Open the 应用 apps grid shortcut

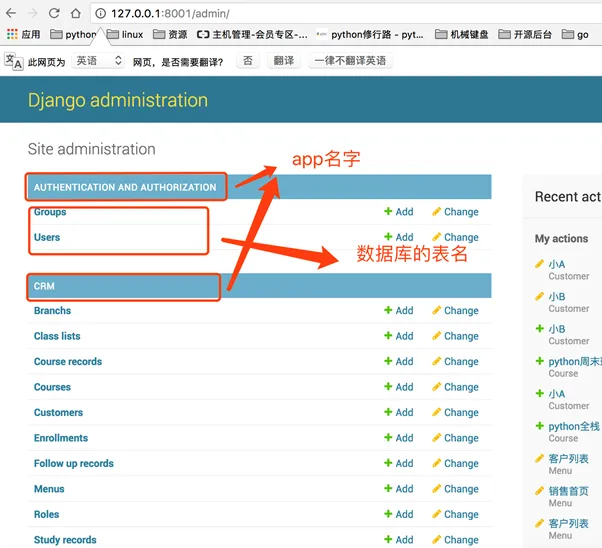coord(23,34)
